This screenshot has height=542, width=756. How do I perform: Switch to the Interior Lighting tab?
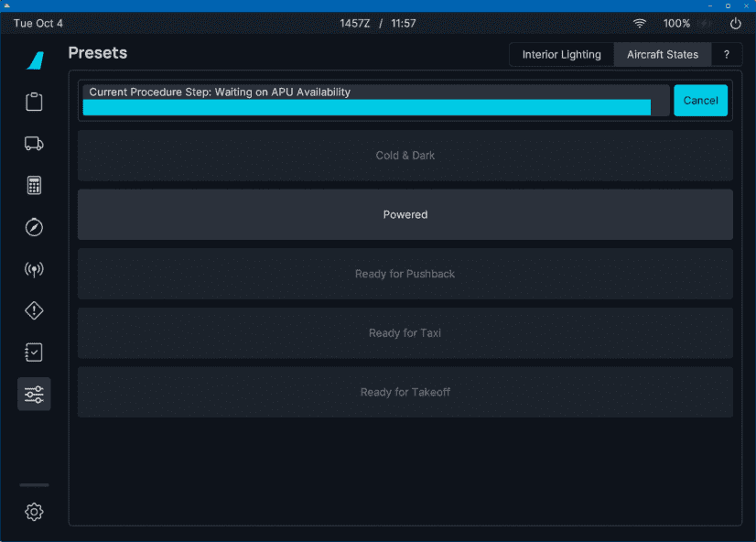click(x=561, y=55)
